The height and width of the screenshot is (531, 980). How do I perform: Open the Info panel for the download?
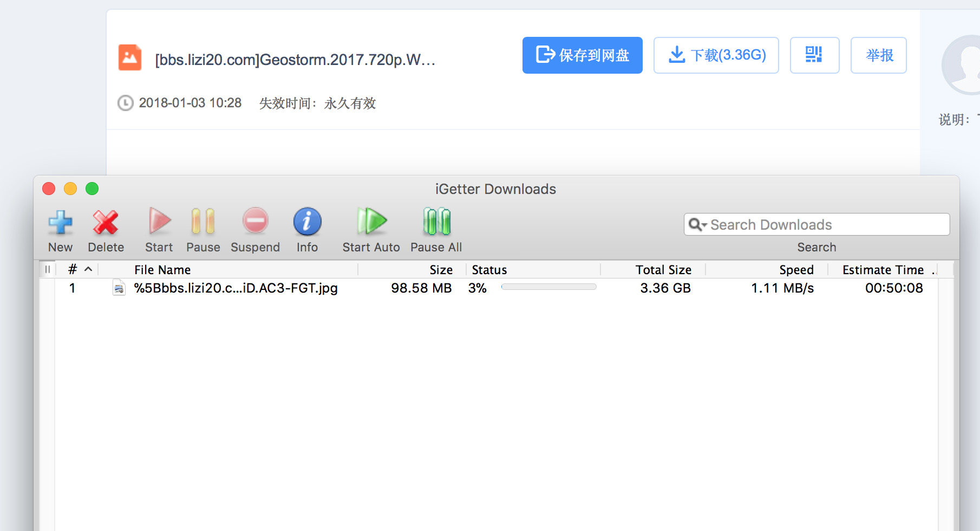tap(307, 222)
